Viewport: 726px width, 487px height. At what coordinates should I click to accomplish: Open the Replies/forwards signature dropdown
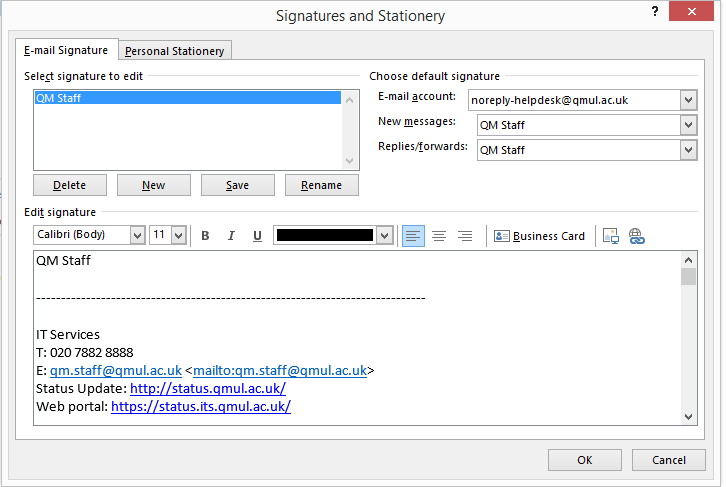(x=687, y=150)
